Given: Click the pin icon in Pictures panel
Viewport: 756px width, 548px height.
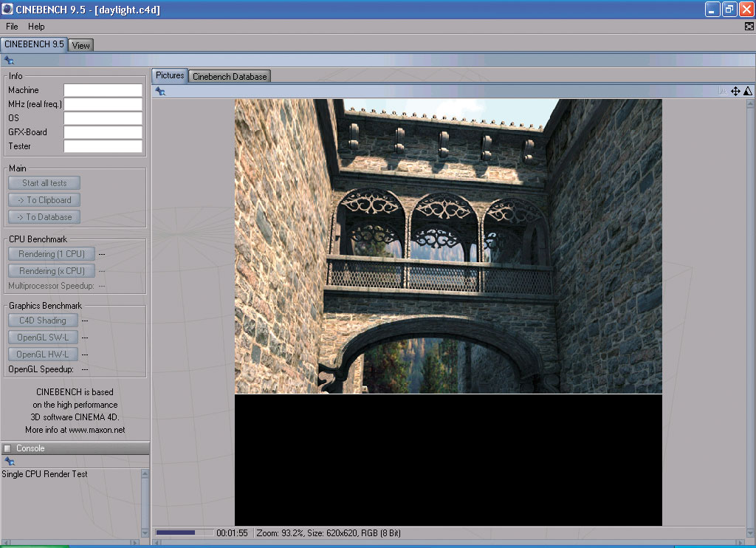Looking at the screenshot, I should coord(160,91).
